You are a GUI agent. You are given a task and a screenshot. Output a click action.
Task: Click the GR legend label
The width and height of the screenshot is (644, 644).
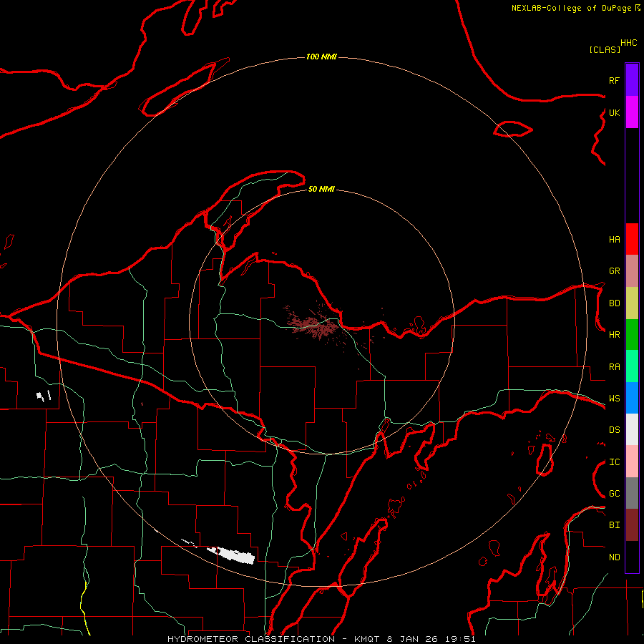tap(614, 271)
